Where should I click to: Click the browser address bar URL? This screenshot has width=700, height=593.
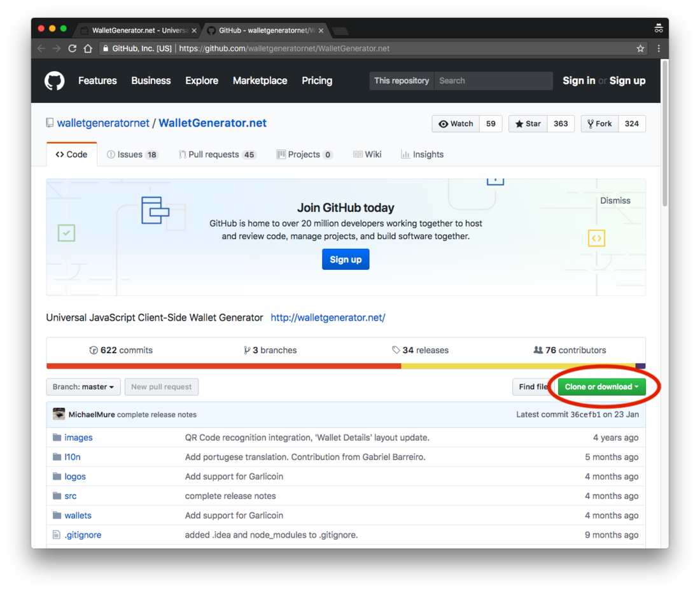point(284,48)
